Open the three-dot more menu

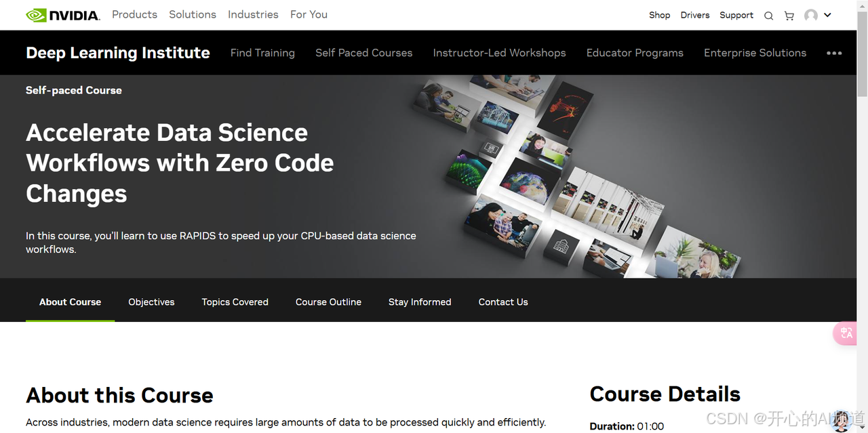pyautogui.click(x=834, y=53)
